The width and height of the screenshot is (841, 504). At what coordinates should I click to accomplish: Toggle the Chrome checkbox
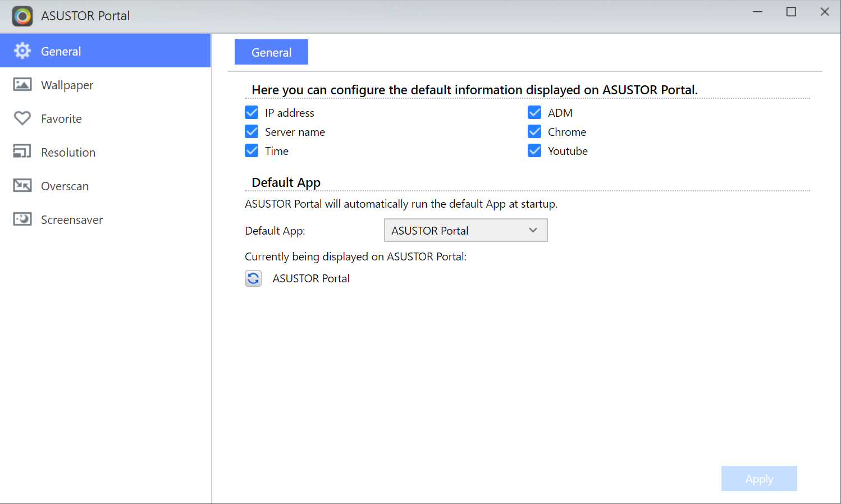(x=534, y=132)
